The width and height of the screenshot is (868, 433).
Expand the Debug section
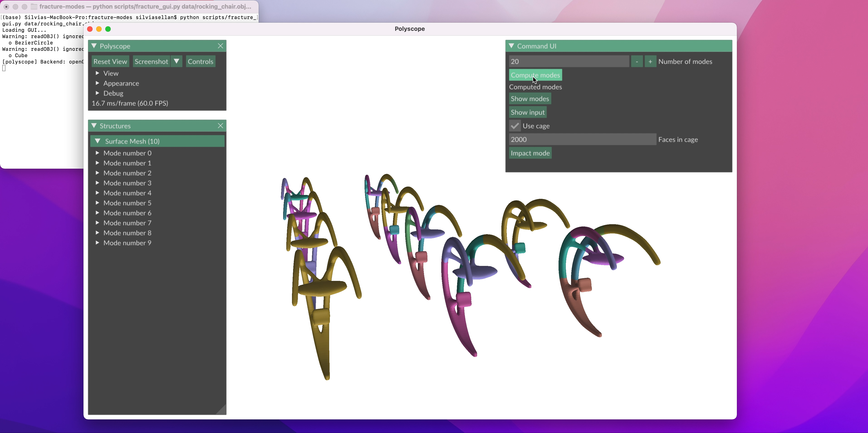point(97,93)
